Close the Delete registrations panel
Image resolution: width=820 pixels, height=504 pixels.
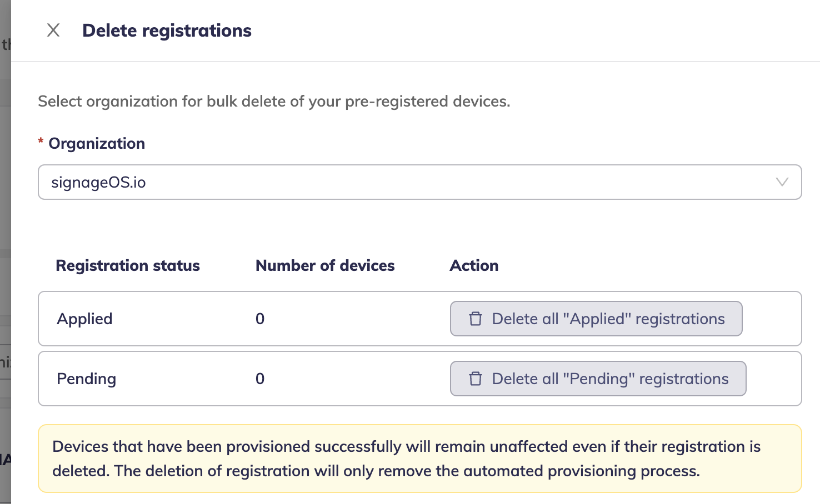pos(53,30)
